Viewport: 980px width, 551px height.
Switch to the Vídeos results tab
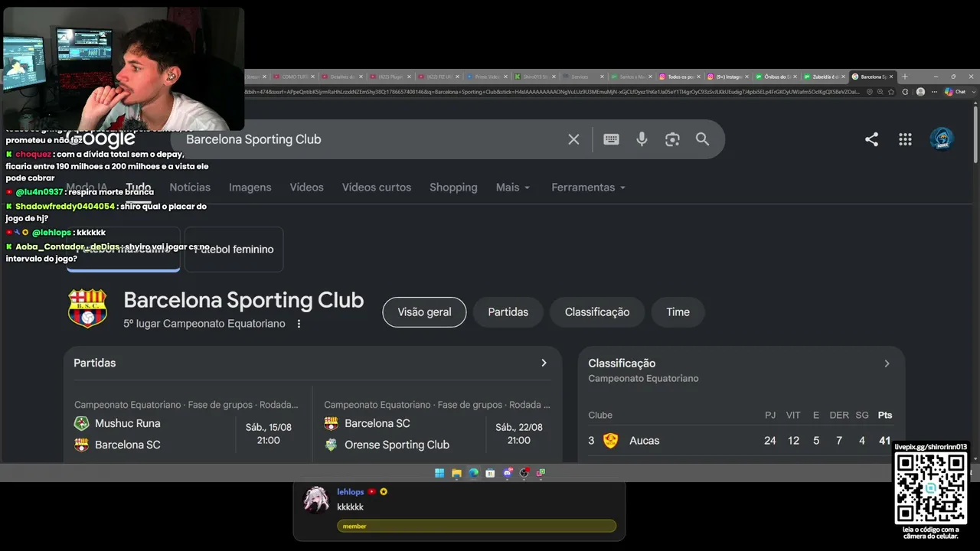pyautogui.click(x=306, y=187)
